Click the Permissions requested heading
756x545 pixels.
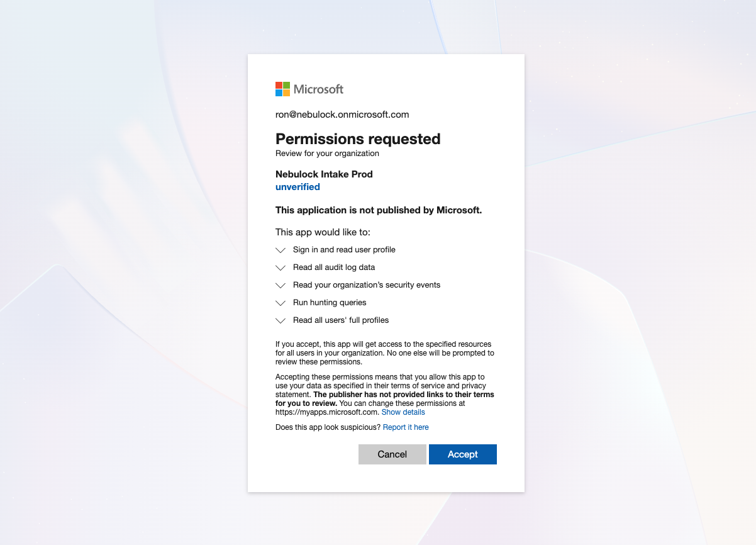point(358,139)
